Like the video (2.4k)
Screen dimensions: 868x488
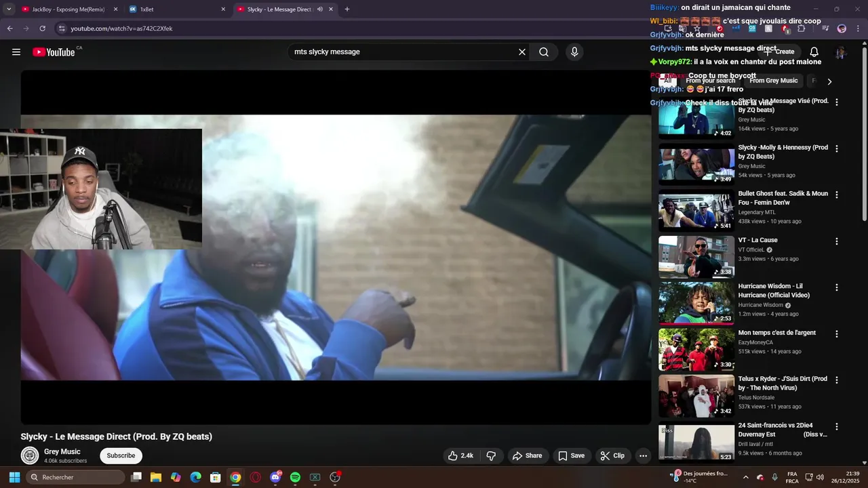point(460,455)
